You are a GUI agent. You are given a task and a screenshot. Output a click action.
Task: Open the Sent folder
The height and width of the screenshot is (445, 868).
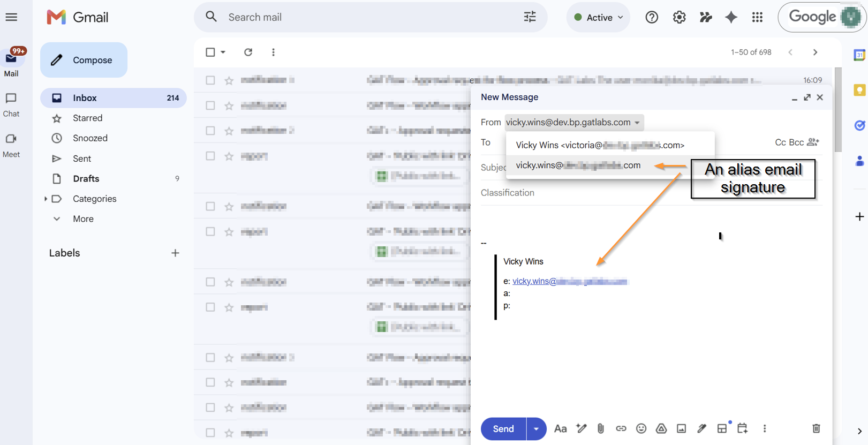click(x=114, y=159)
